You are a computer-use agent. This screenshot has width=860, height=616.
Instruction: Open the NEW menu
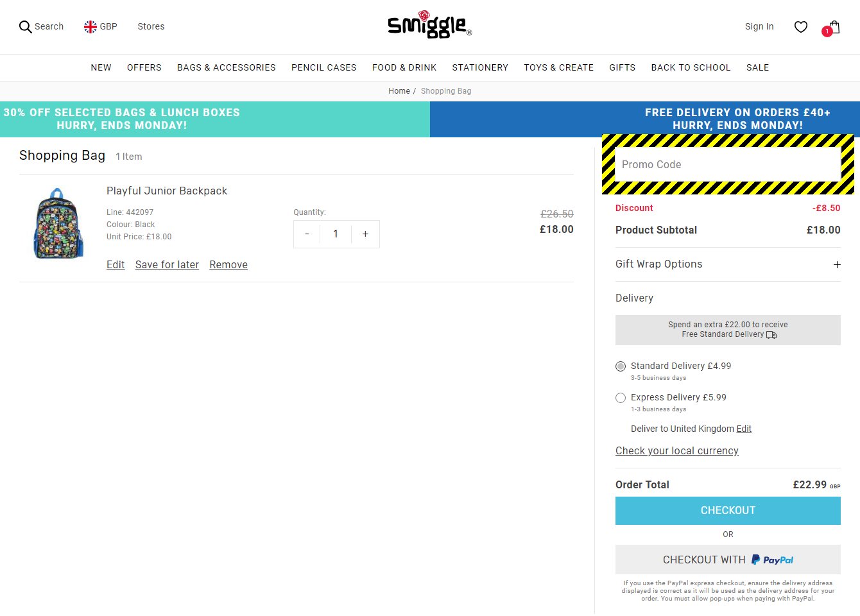coord(101,67)
